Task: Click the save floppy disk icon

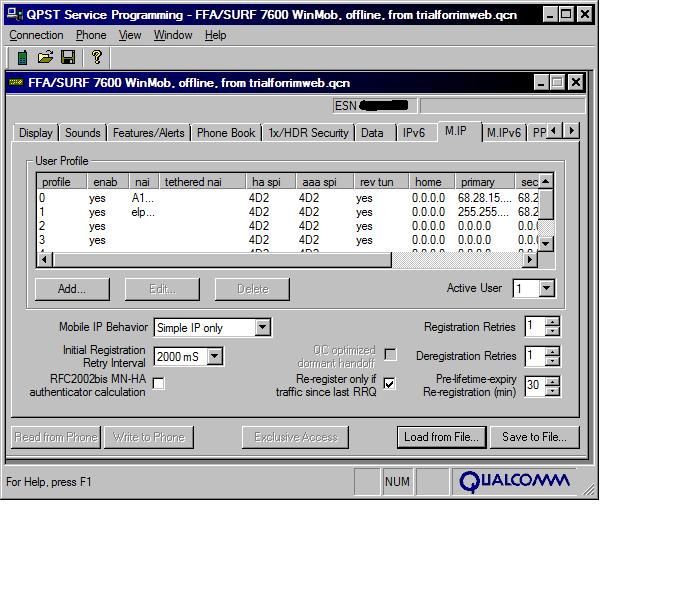Action: tap(68, 58)
